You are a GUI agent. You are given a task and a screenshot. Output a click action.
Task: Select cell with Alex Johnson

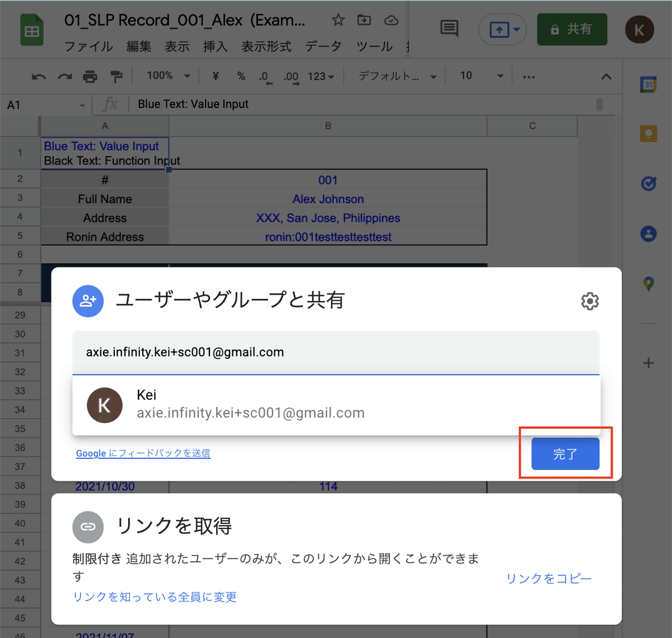[328, 199]
